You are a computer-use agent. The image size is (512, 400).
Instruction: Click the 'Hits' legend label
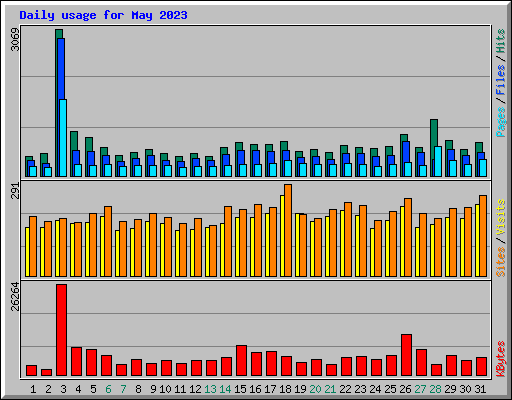pos(500,41)
